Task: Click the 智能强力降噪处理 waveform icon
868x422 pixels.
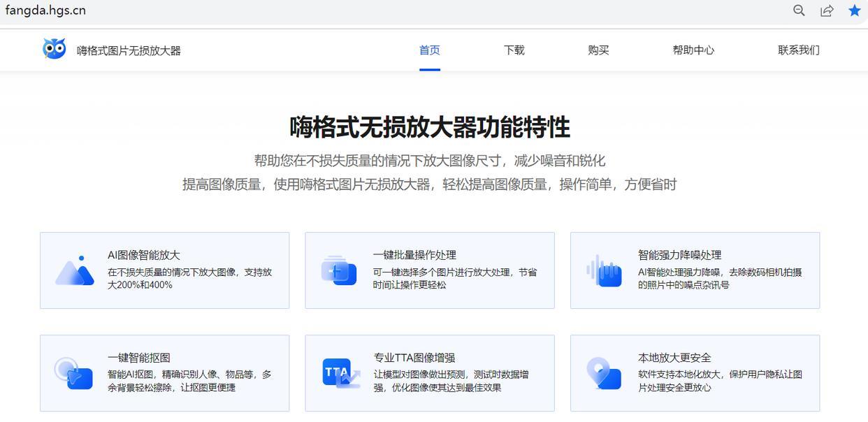Action: coord(605,270)
